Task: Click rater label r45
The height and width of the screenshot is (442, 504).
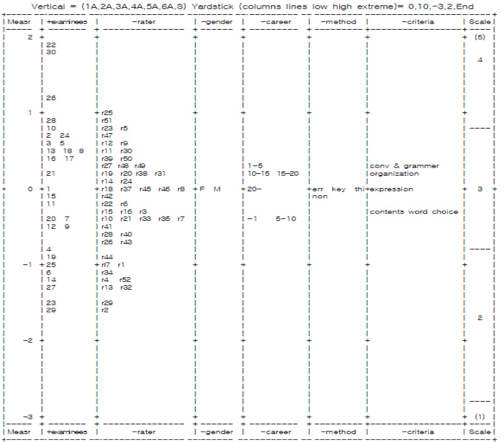Action: (145, 189)
